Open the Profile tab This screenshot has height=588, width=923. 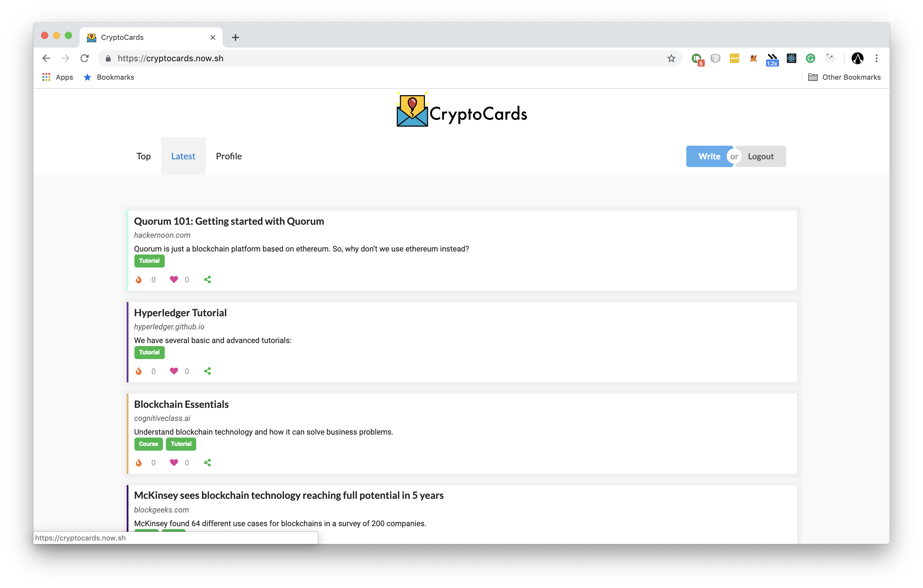pos(229,156)
